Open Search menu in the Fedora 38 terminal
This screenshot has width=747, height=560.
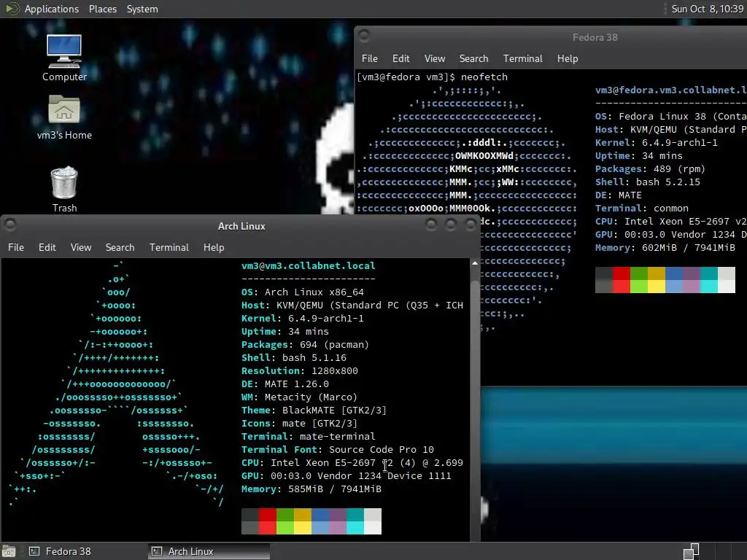coord(473,58)
